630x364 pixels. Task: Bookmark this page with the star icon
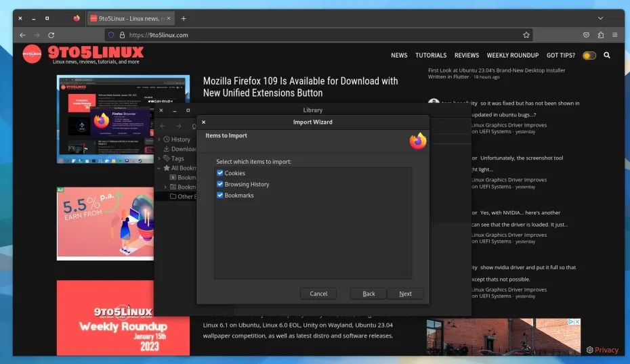point(526,35)
